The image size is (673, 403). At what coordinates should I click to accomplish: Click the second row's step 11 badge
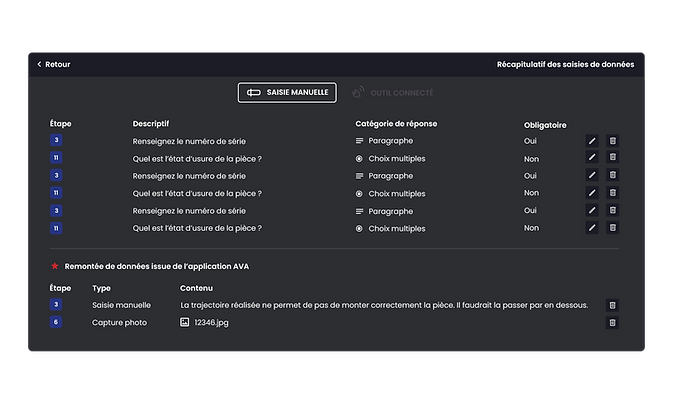tap(56, 158)
